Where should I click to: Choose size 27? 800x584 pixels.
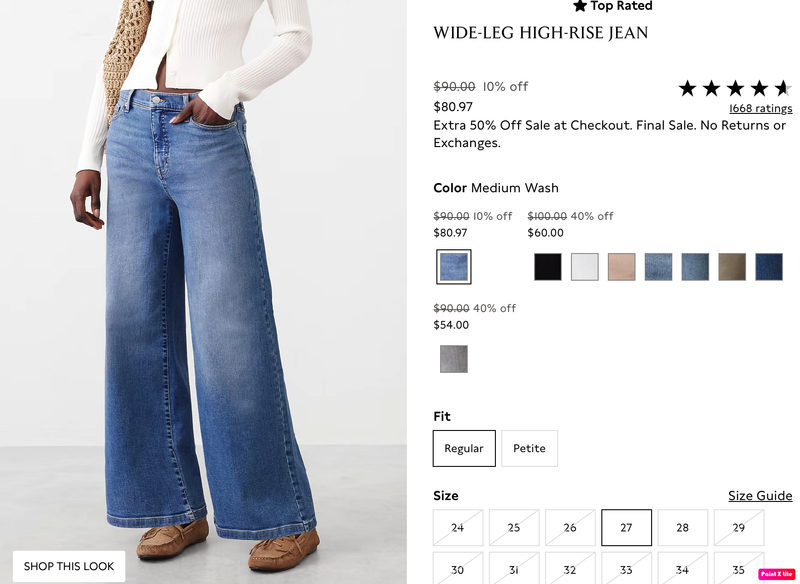(x=626, y=527)
